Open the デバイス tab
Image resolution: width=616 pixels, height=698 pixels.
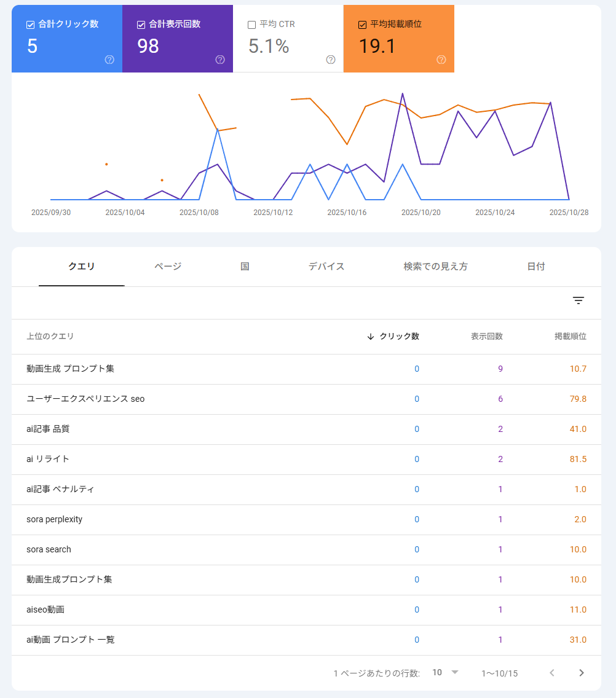click(x=326, y=267)
